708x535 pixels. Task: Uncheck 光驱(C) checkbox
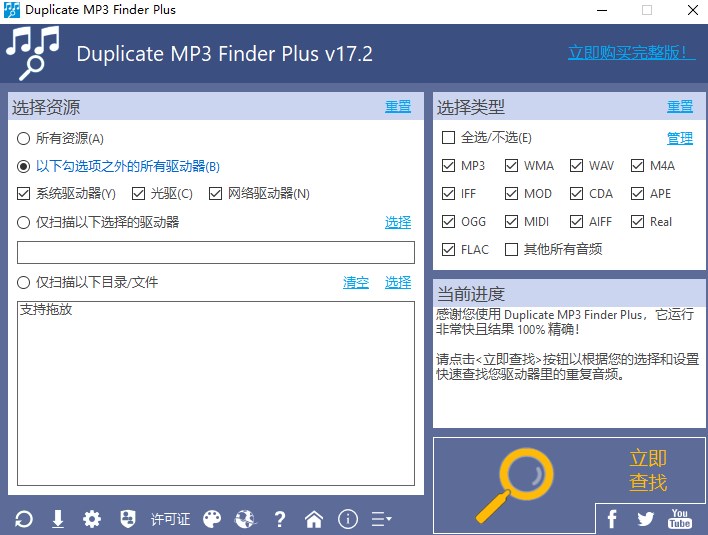tap(138, 194)
